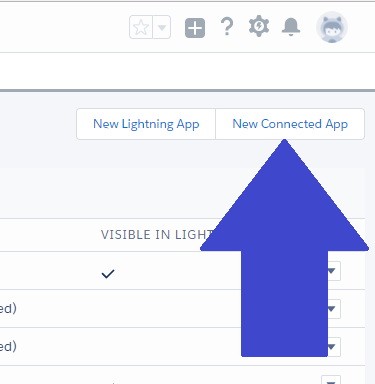This screenshot has height=384, width=375.
Task: Open the help question mark menu
Action: (227, 27)
